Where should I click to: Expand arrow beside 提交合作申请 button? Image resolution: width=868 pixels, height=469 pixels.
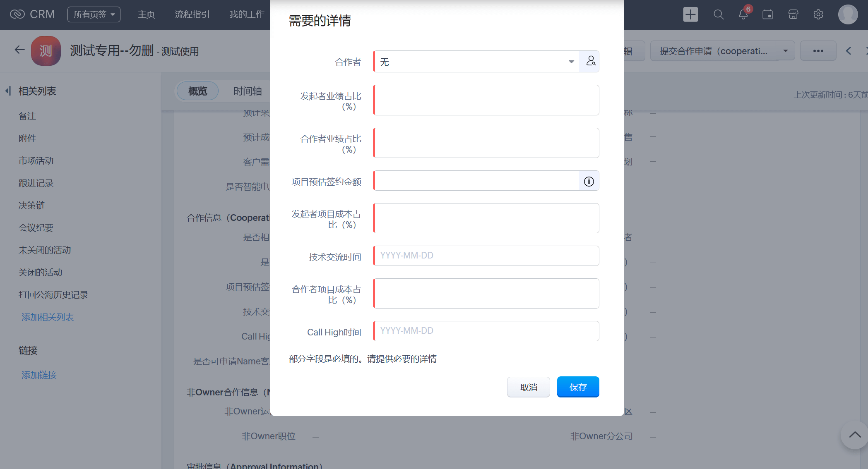click(785, 51)
